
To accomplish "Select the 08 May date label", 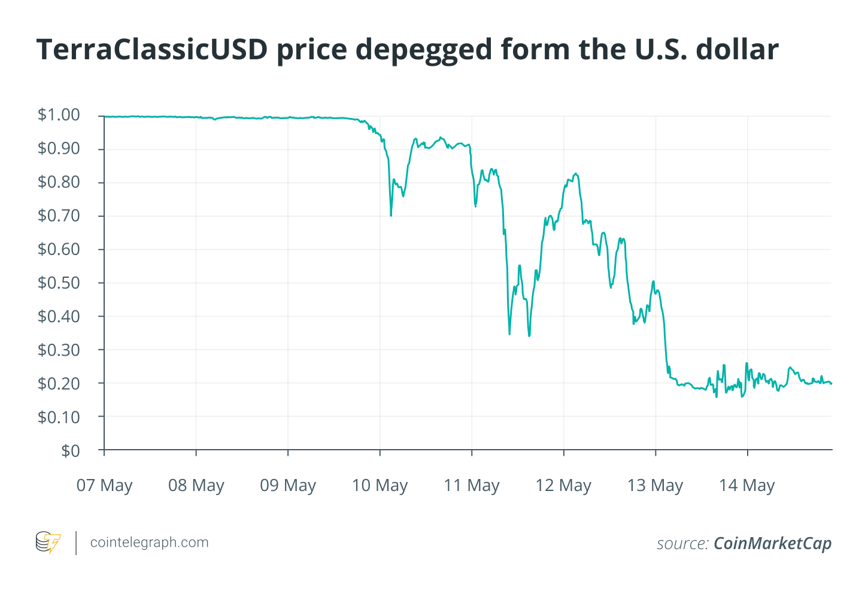I will pos(196,485).
